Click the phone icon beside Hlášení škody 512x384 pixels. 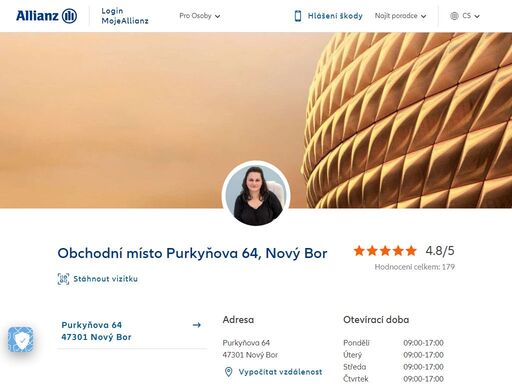coord(298,16)
